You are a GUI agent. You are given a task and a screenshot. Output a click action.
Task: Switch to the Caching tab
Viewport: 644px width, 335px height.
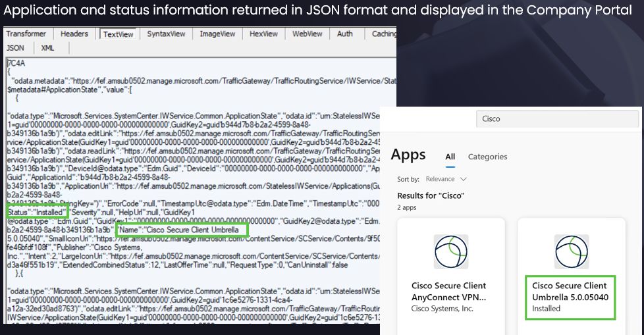(x=384, y=34)
